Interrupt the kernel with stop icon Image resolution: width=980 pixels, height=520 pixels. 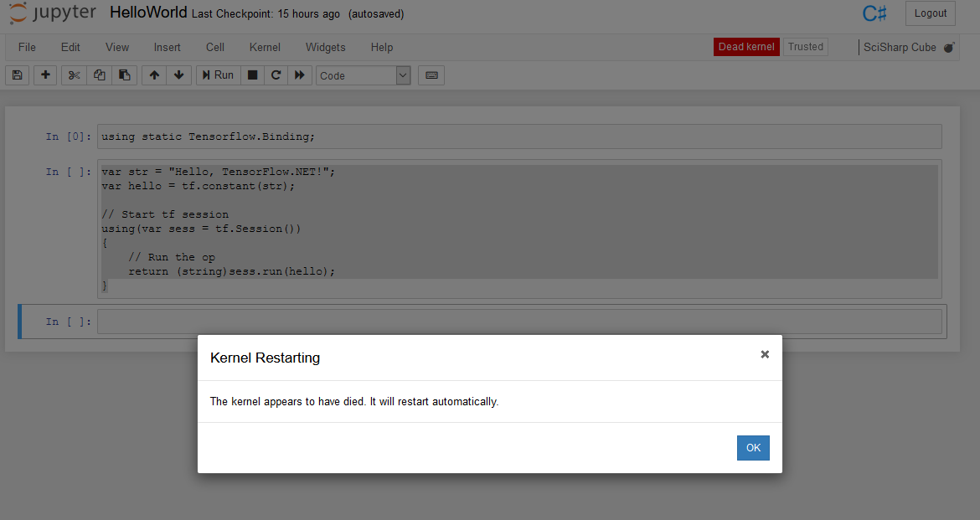click(x=252, y=75)
